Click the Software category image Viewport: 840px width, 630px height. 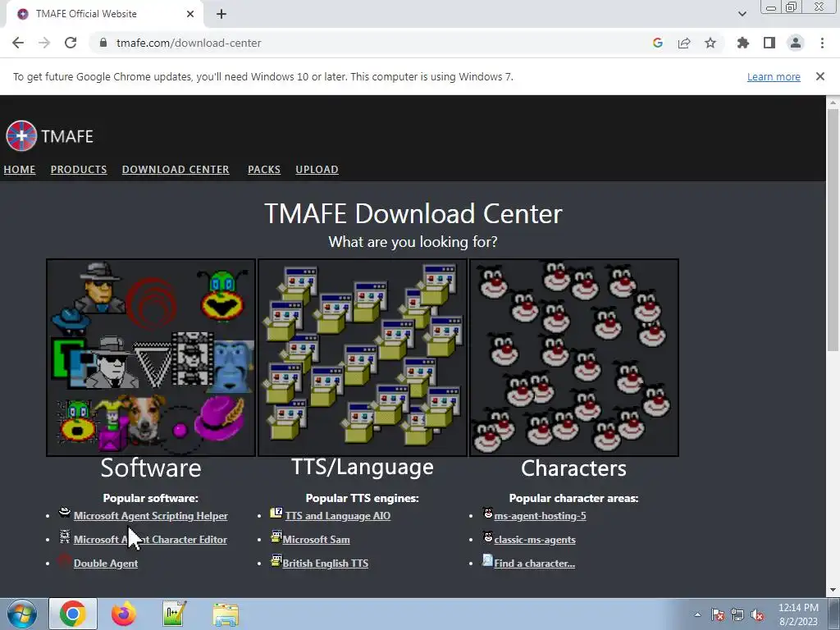pos(151,358)
